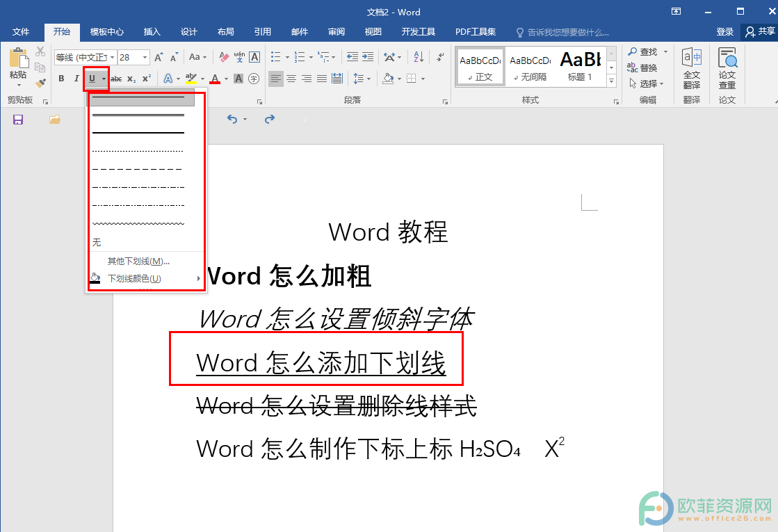Open the phonetic guide (wén) tool
Image resolution: width=778 pixels, height=532 pixels.
239,57
